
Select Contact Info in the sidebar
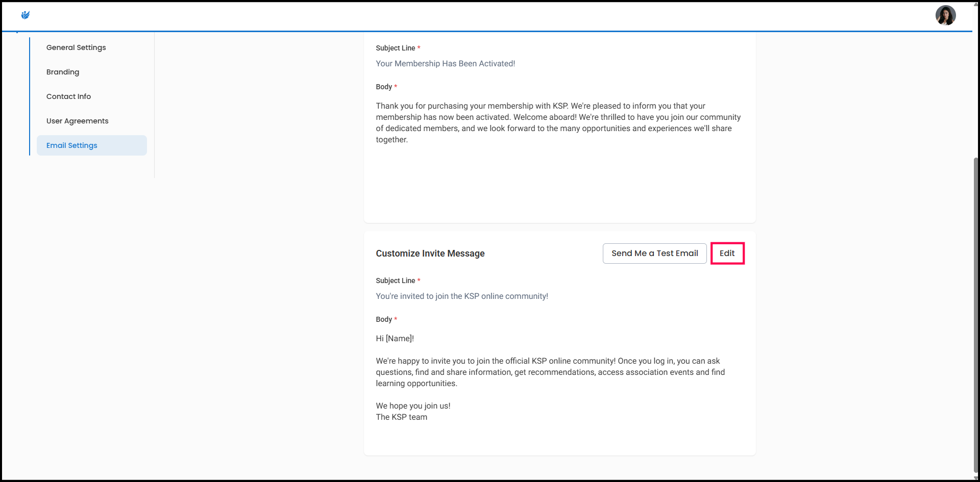(x=68, y=96)
